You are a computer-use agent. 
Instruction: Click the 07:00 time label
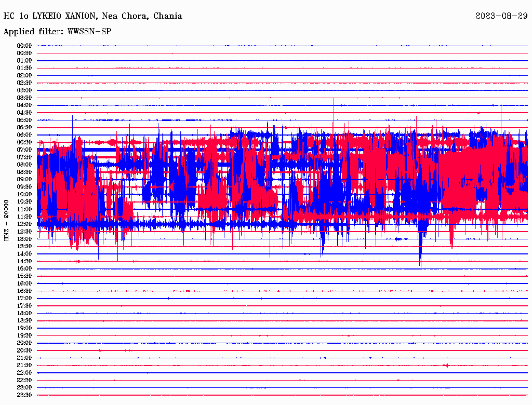click(24, 150)
